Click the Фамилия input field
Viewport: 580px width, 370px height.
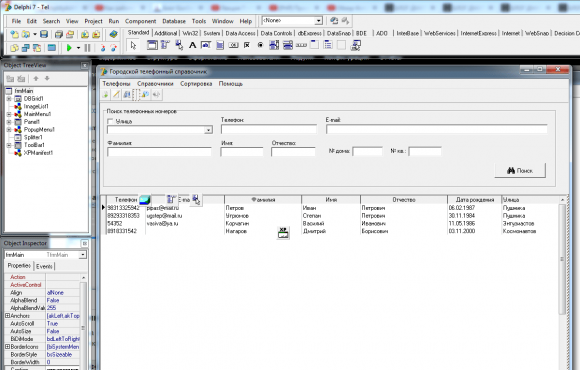click(159, 152)
